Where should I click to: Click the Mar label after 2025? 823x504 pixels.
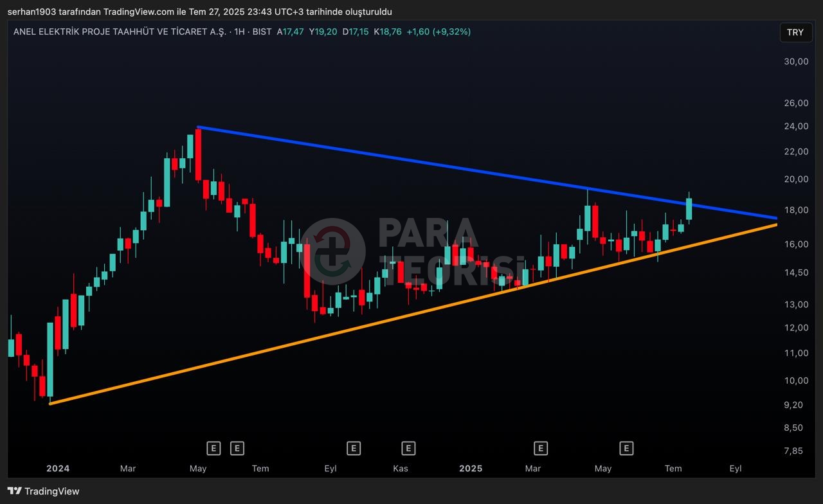coord(533,469)
